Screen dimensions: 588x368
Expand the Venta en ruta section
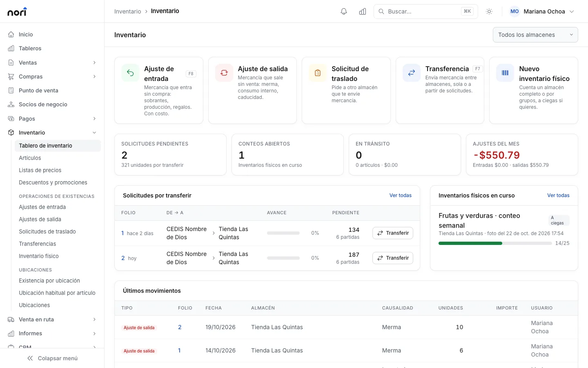click(52, 319)
